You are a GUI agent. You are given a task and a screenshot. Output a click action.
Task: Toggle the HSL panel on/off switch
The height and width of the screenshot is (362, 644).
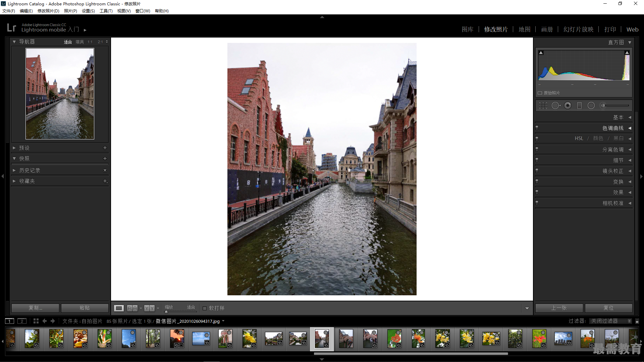click(x=537, y=138)
